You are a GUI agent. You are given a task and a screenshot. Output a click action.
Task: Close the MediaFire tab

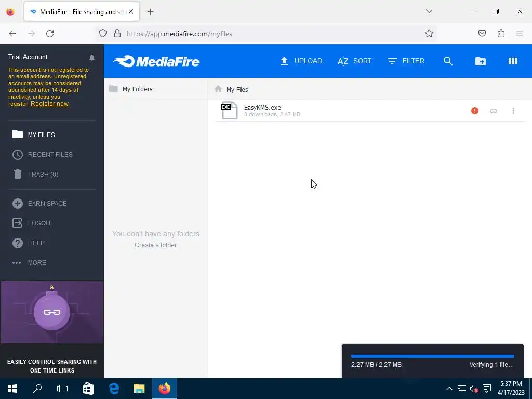[x=131, y=11]
